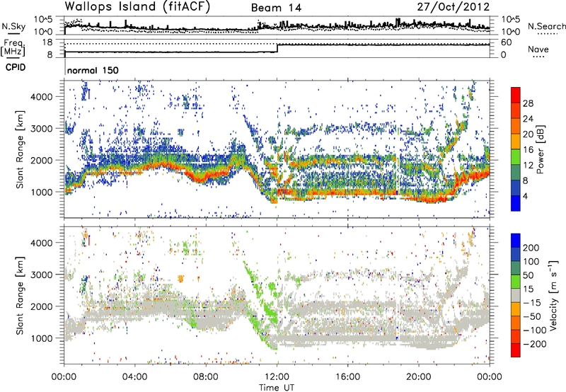Click the "16" value on the Power colorbar
Viewport: 566px width, 392px height.
coord(528,150)
